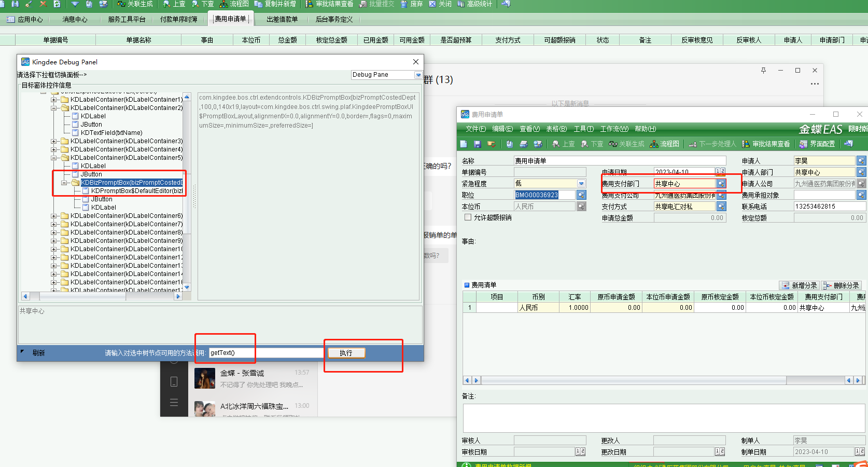Click the 联系电话 input field

coord(829,207)
